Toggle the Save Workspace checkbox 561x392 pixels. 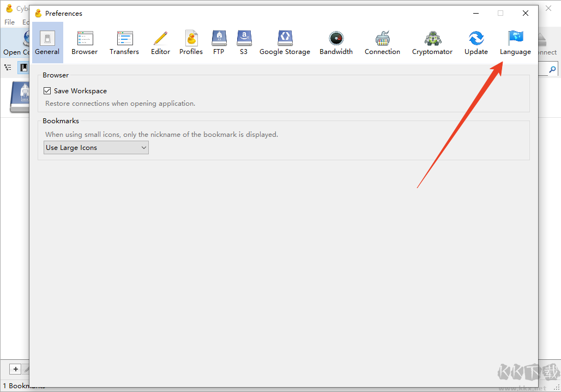(x=47, y=91)
